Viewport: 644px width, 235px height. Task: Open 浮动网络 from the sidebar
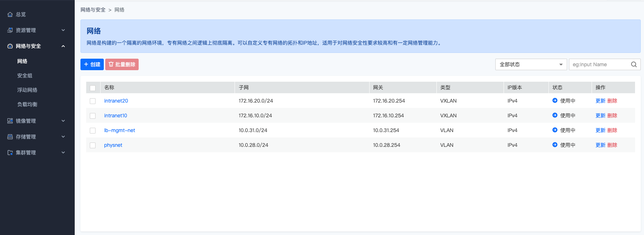tap(27, 90)
